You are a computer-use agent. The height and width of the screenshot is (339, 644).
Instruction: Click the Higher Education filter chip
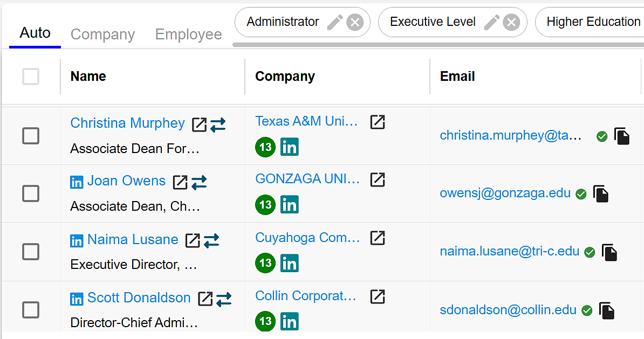(x=593, y=22)
